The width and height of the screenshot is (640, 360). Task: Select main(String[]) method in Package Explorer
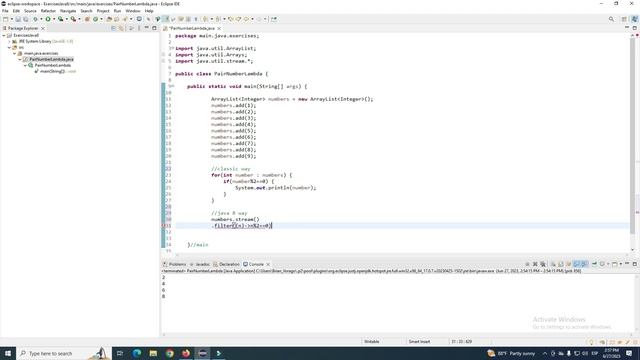pyautogui.click(x=52, y=71)
